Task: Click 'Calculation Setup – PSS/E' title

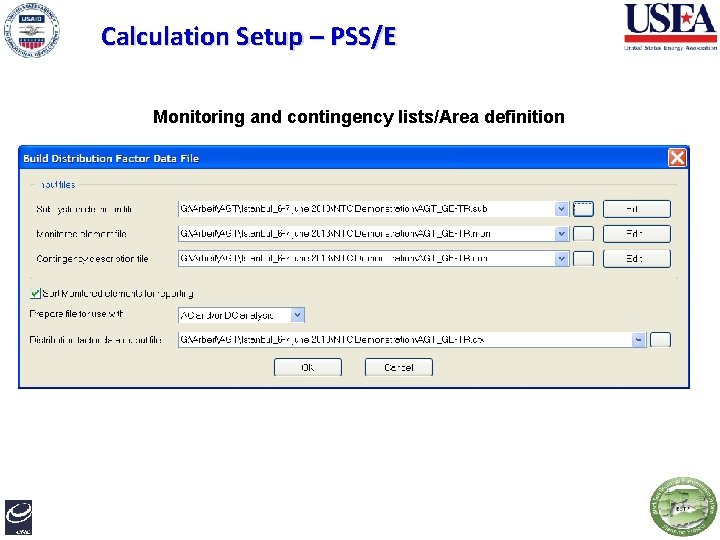Action: [x=248, y=37]
